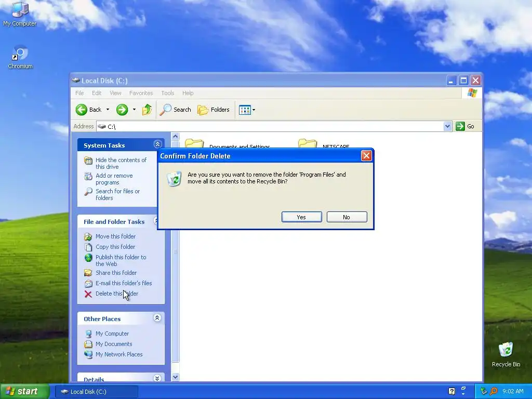Viewport: 532px width, 399px height.
Task: Click the orange magnifier tray icon
Action: (494, 391)
